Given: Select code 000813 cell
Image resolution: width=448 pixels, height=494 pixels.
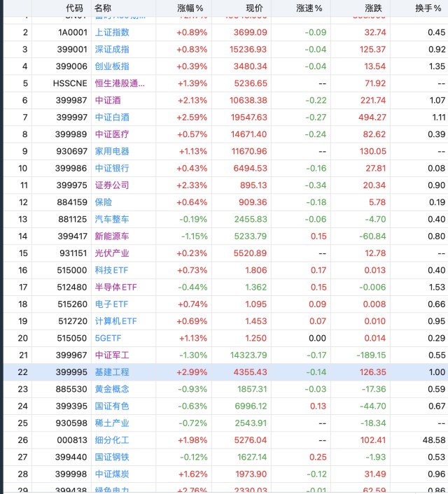Looking at the screenshot, I should pyautogui.click(x=72, y=440).
